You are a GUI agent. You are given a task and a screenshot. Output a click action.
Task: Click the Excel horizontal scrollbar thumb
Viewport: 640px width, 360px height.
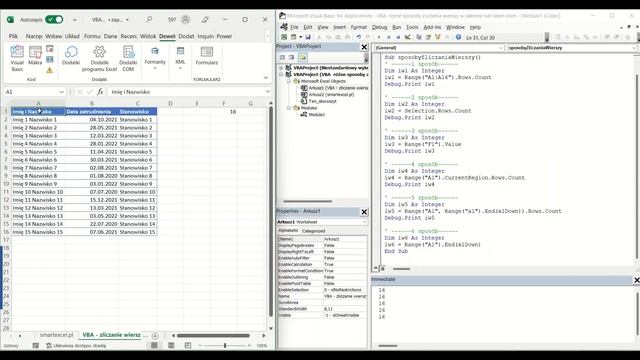(213, 336)
